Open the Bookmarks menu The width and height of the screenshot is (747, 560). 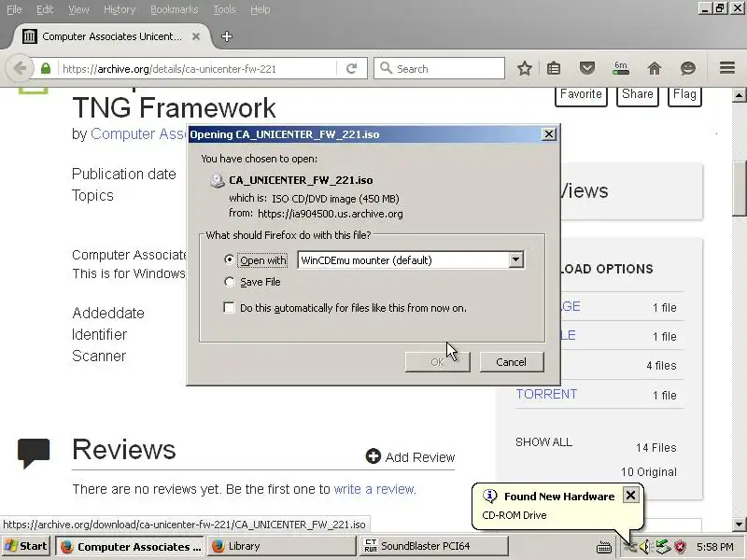(x=174, y=9)
